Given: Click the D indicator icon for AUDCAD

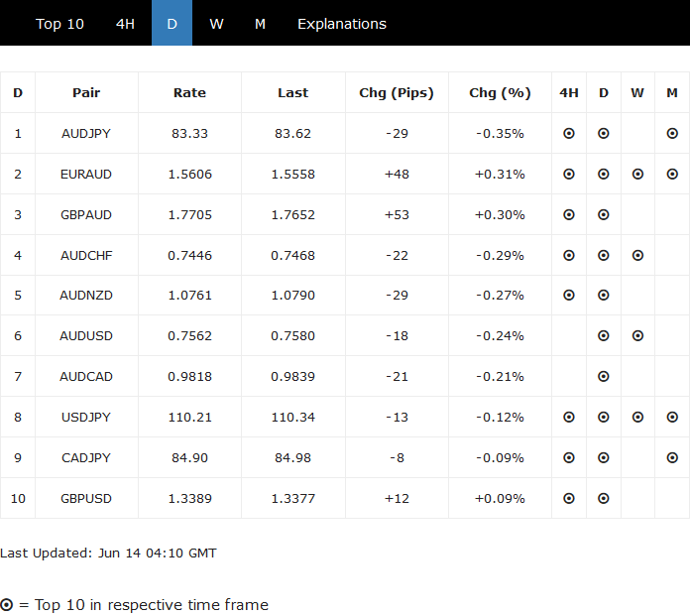Looking at the screenshot, I should 604,377.
